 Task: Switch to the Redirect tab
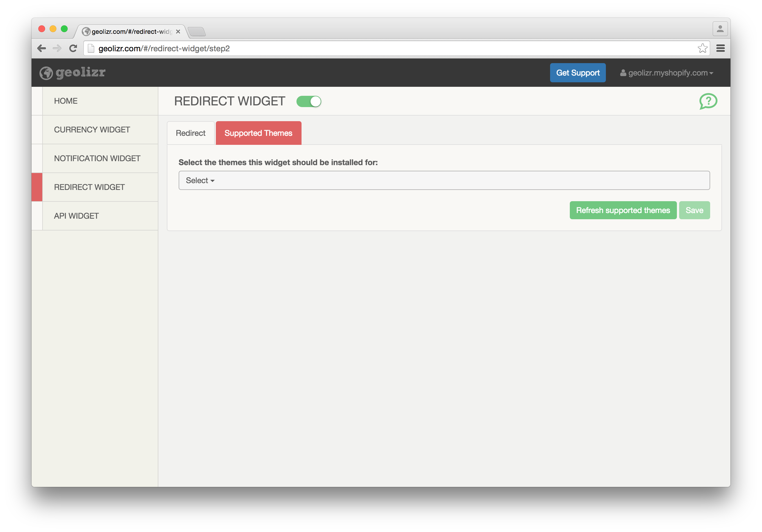point(191,133)
